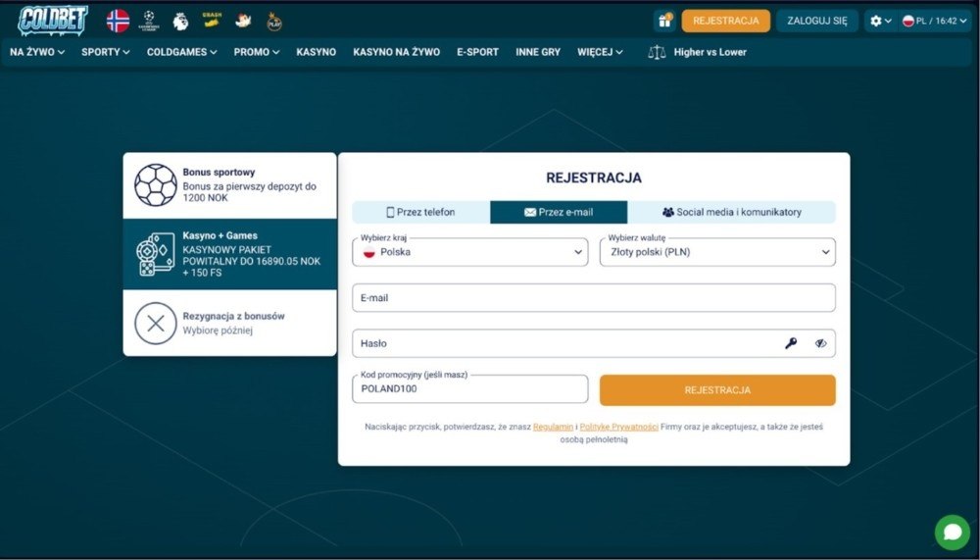Open the Champions League shortcut icon

(149, 21)
